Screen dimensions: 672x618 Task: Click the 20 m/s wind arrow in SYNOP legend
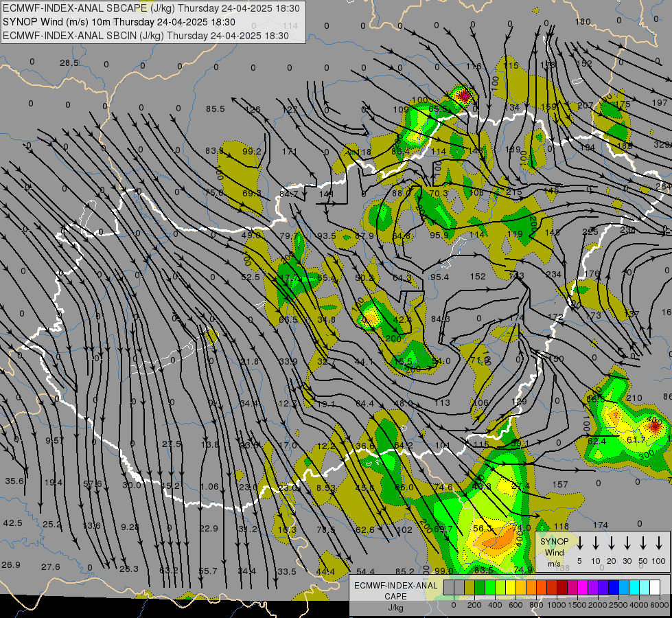[x=611, y=542]
